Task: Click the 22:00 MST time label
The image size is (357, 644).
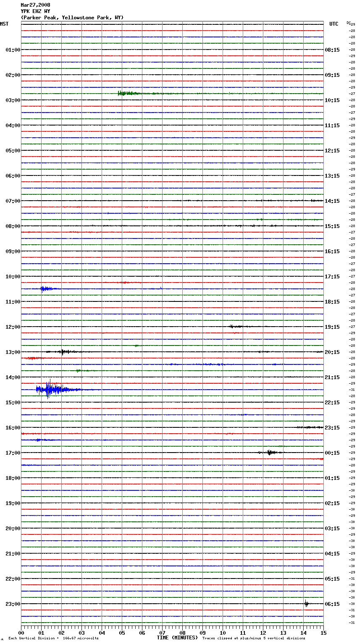Action: [13, 579]
